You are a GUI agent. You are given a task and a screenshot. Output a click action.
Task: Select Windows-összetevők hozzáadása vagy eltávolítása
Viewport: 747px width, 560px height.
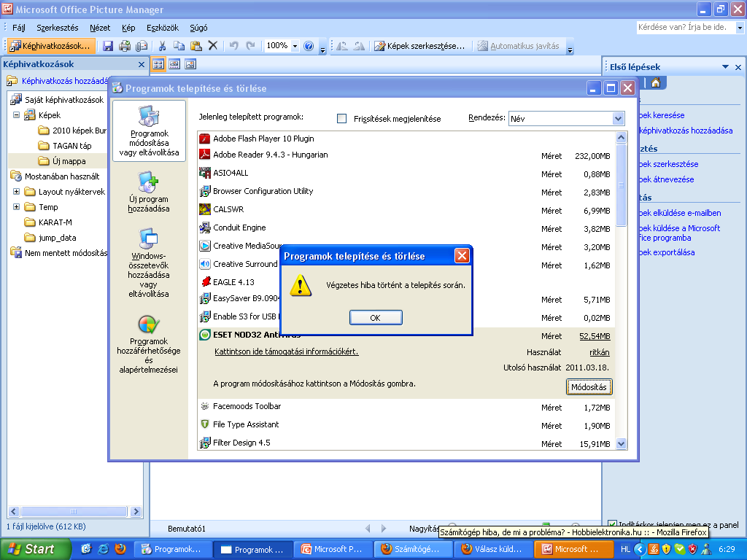[x=149, y=262]
